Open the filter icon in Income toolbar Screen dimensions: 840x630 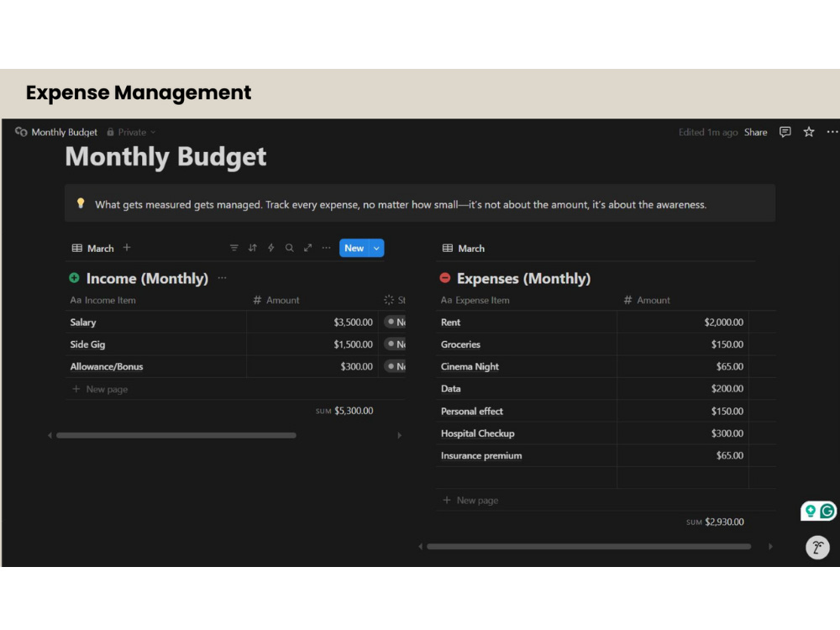[234, 248]
